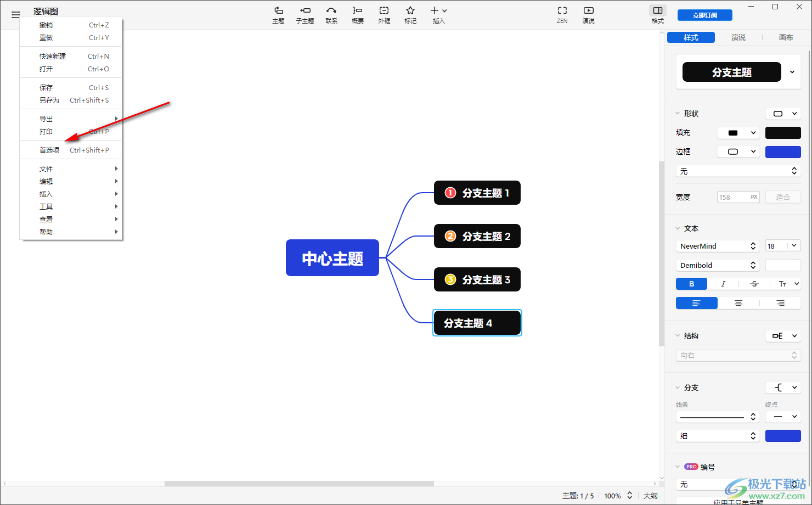Click the Subscribe Now (立即订阅) button
The width and height of the screenshot is (812, 505).
(x=705, y=15)
